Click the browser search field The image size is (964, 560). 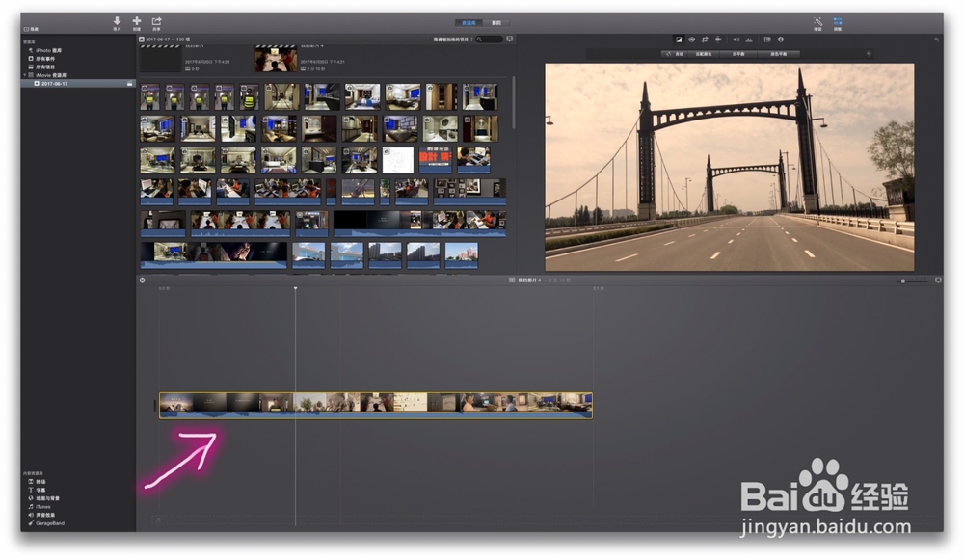click(x=490, y=40)
